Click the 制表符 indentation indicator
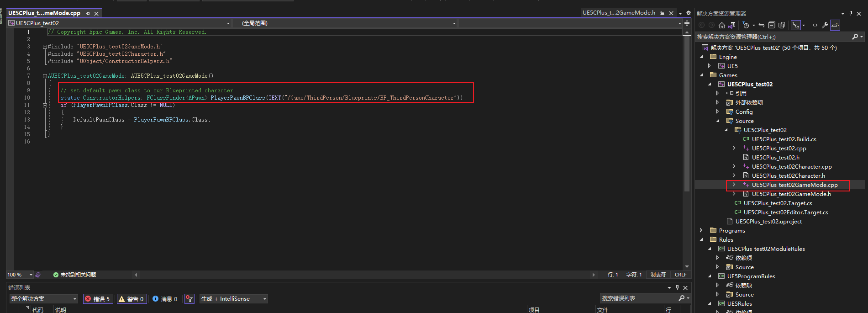Screen dimensions: 868x313 point(658,275)
